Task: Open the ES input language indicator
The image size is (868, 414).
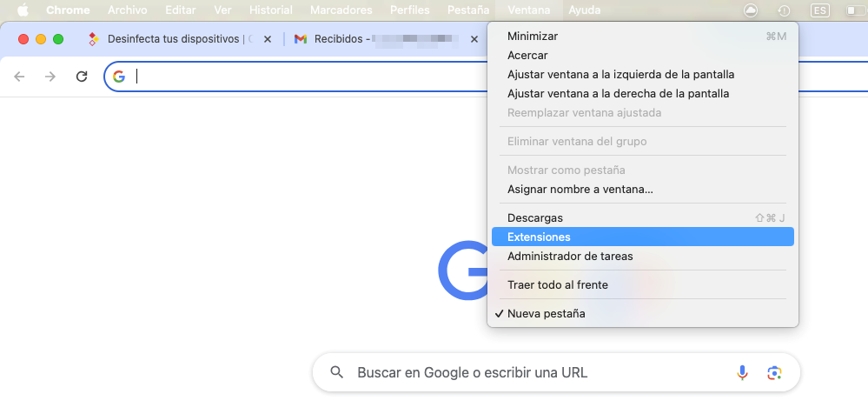Action: pyautogui.click(x=818, y=10)
